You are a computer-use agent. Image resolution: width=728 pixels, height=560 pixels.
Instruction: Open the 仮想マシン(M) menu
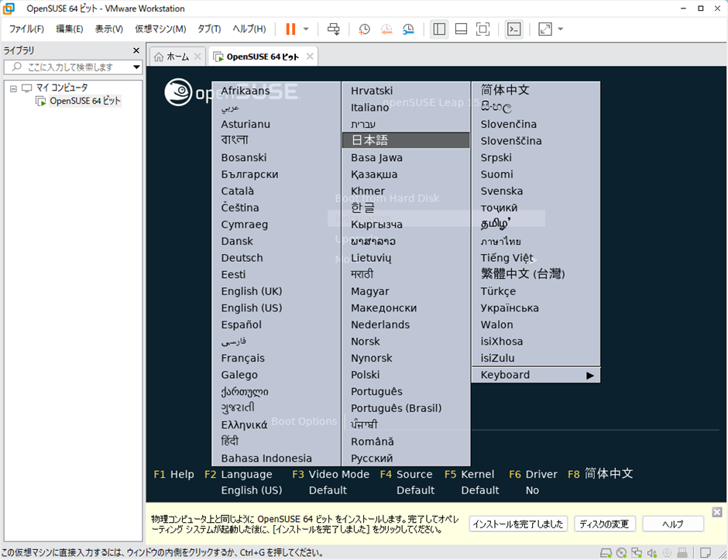[x=160, y=29]
